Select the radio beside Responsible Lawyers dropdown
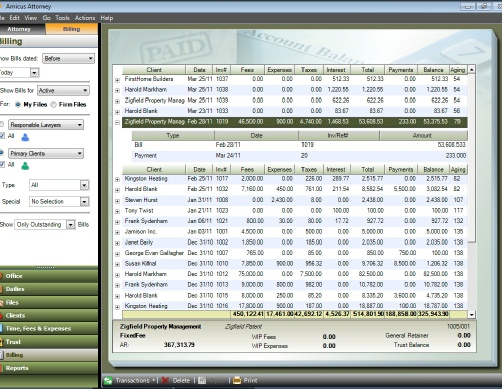 click(2, 125)
